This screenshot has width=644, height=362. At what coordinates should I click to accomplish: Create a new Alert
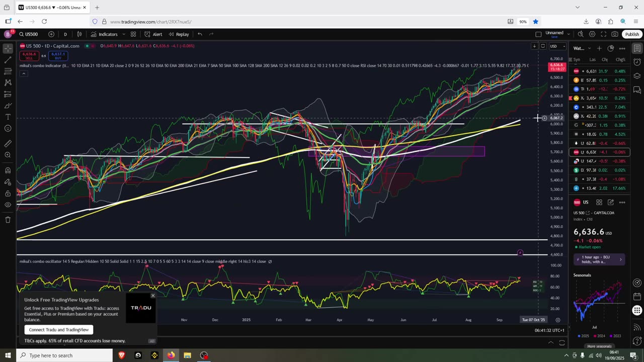click(x=153, y=34)
